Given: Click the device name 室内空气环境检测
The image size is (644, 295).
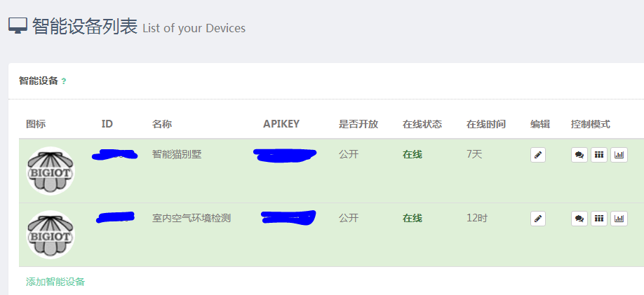Looking at the screenshot, I should 192,219.
